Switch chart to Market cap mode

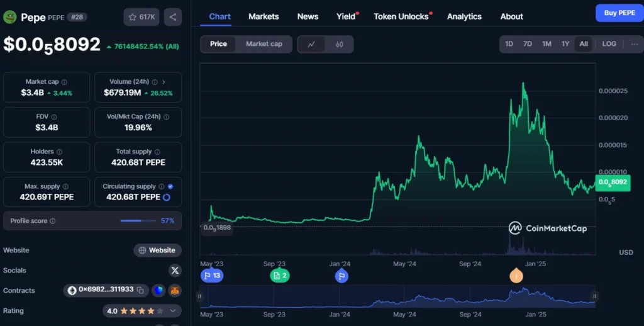pyautogui.click(x=264, y=44)
